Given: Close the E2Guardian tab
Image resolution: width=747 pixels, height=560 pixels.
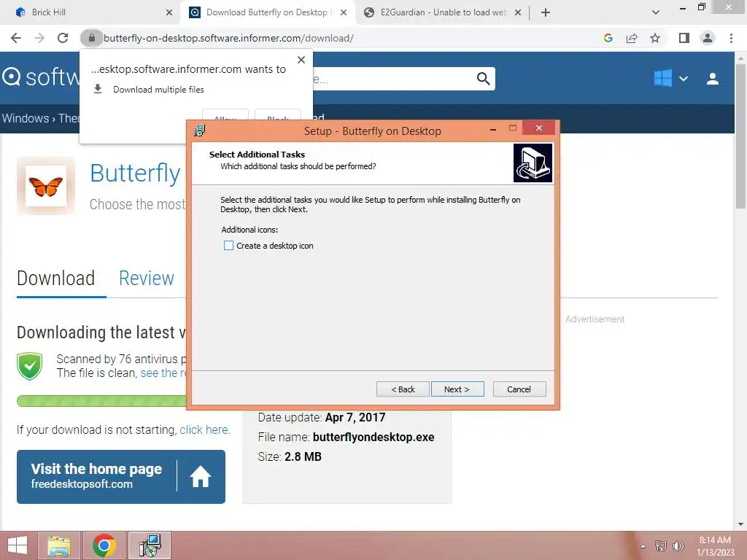Looking at the screenshot, I should click(x=518, y=12).
